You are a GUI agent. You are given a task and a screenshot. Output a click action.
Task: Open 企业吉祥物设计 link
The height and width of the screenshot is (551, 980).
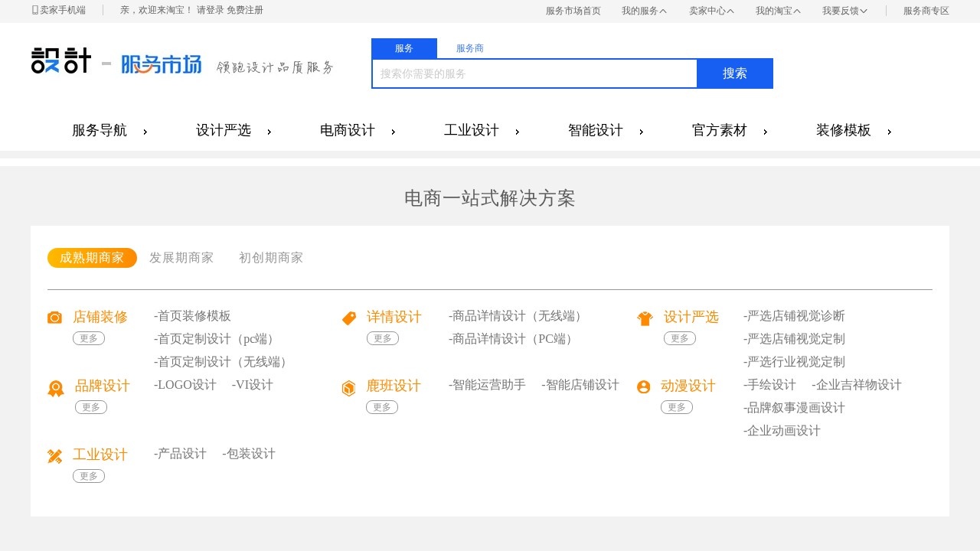[857, 385]
